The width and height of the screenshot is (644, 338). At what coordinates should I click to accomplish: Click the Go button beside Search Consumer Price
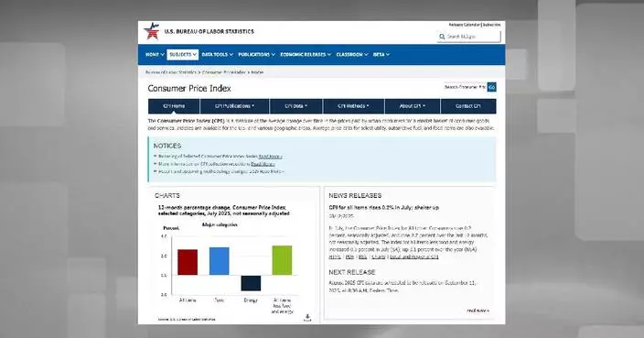491,87
